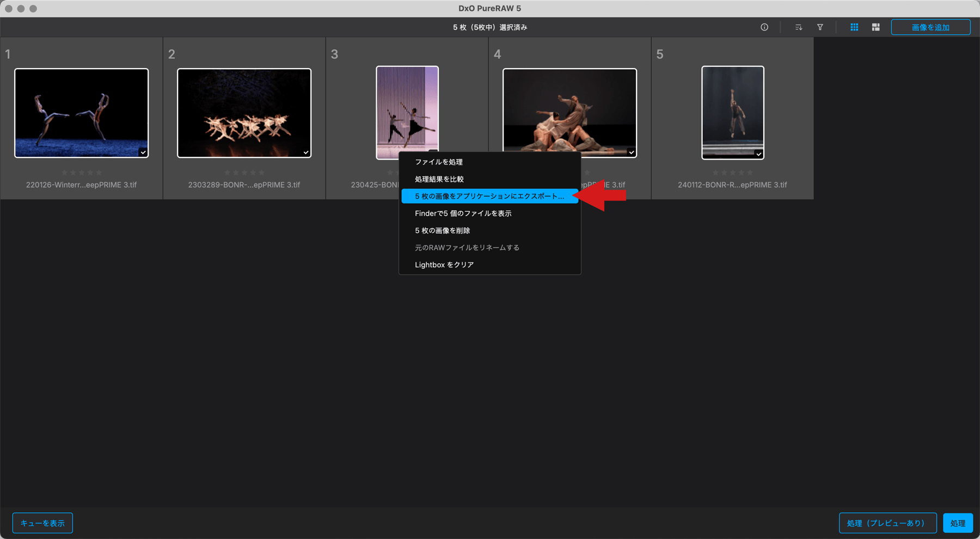Screen dimensions: 980x539
Task: Click star rating under image 5
Action: (x=732, y=173)
